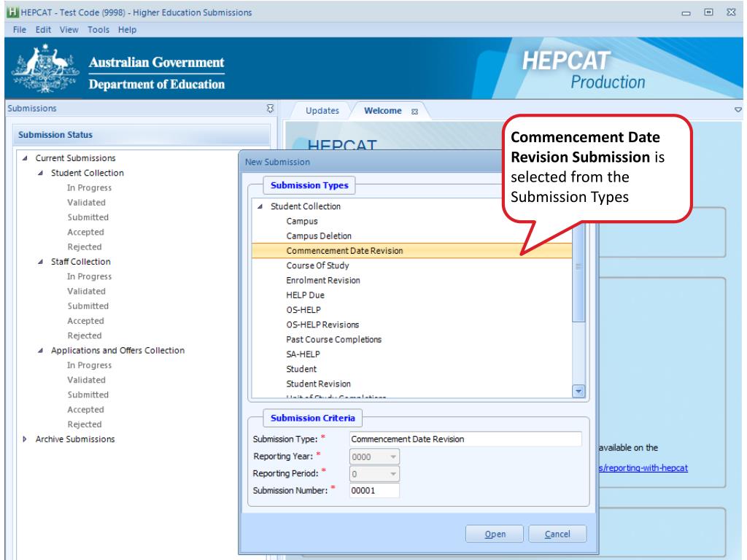This screenshot has height=560, width=747.
Task: Open the Edit menu
Action: (x=43, y=29)
